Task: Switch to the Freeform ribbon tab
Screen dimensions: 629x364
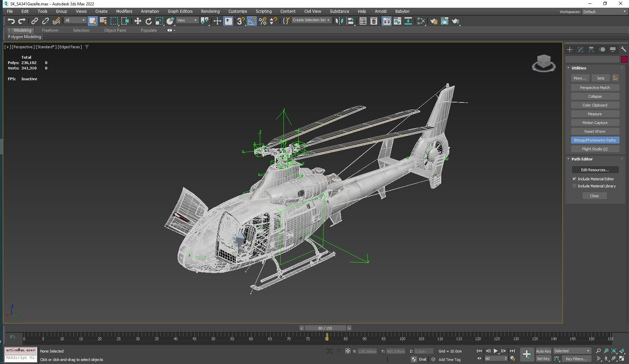Action: pos(50,30)
